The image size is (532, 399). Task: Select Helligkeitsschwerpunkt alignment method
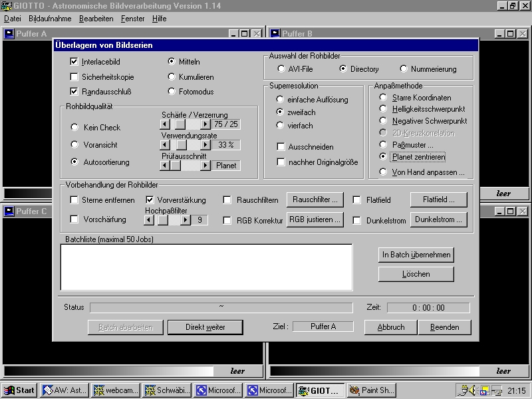pos(382,108)
